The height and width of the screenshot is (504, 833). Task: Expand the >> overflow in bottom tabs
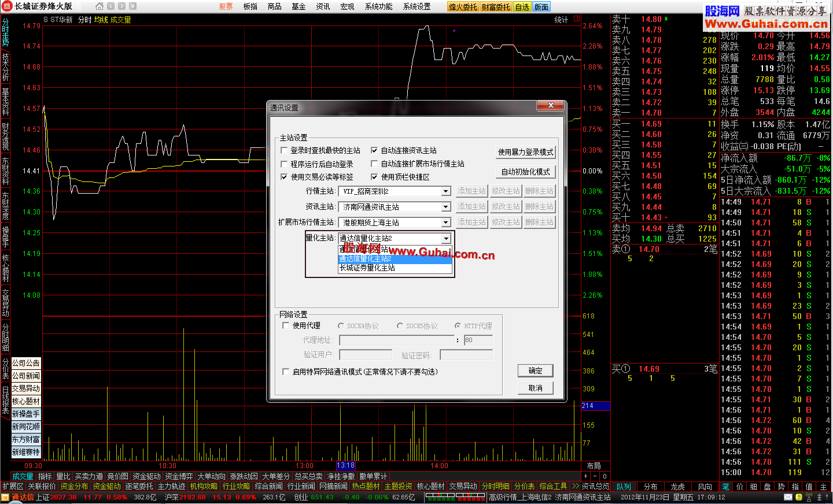[575, 487]
